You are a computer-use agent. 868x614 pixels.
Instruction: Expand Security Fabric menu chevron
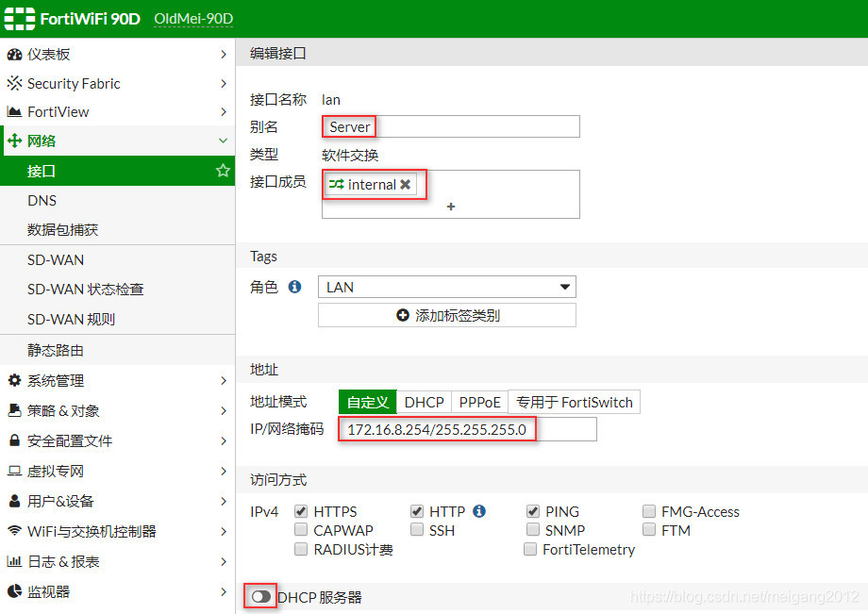pos(223,84)
